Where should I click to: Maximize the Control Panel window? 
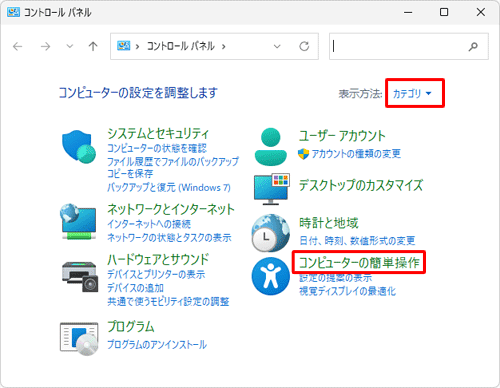click(x=444, y=12)
